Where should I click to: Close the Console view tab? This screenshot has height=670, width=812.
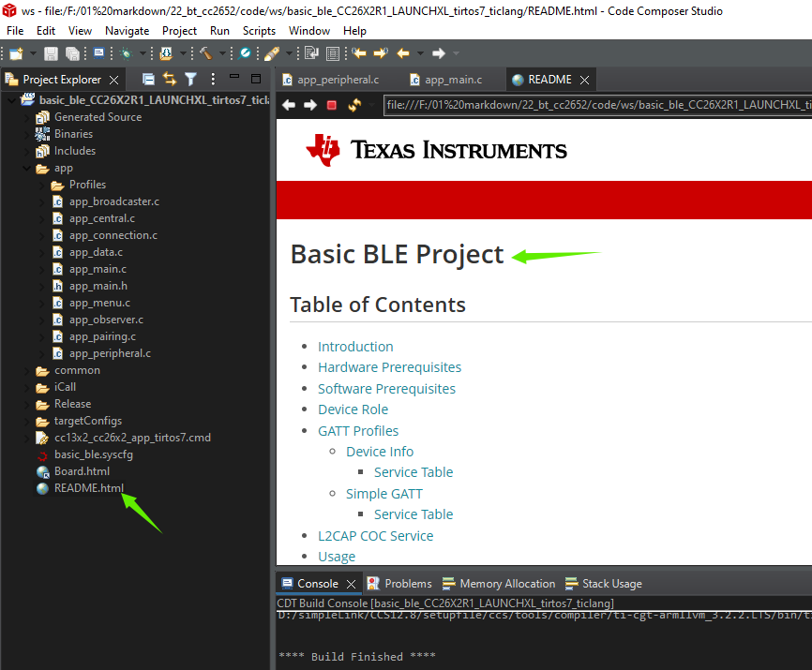351,584
